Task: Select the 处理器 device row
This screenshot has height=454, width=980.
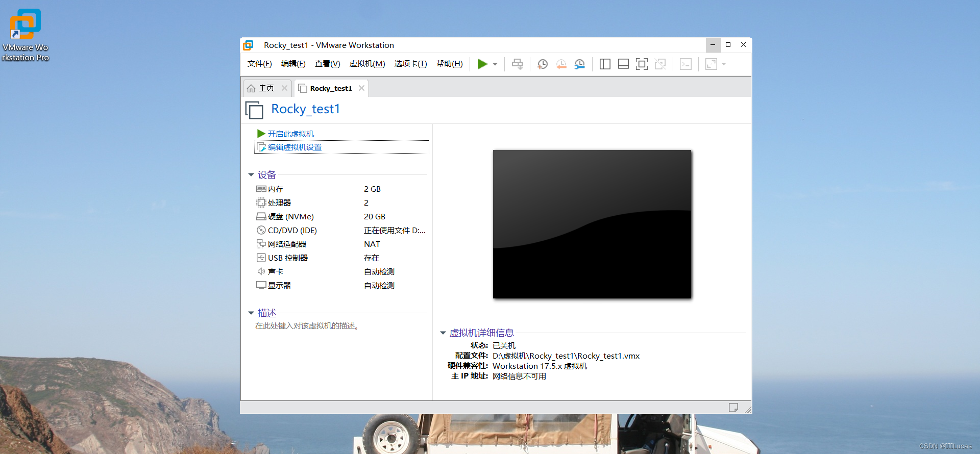Action: 341,203
